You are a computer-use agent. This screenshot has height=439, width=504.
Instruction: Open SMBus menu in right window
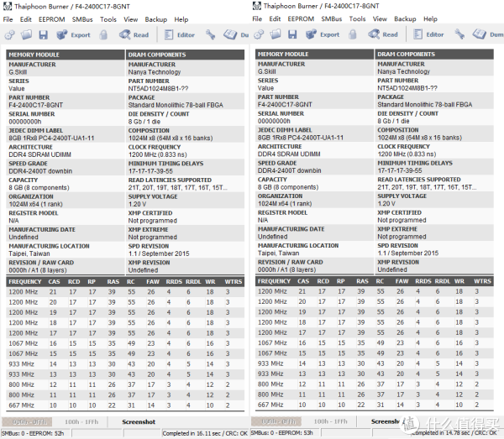pos(332,19)
